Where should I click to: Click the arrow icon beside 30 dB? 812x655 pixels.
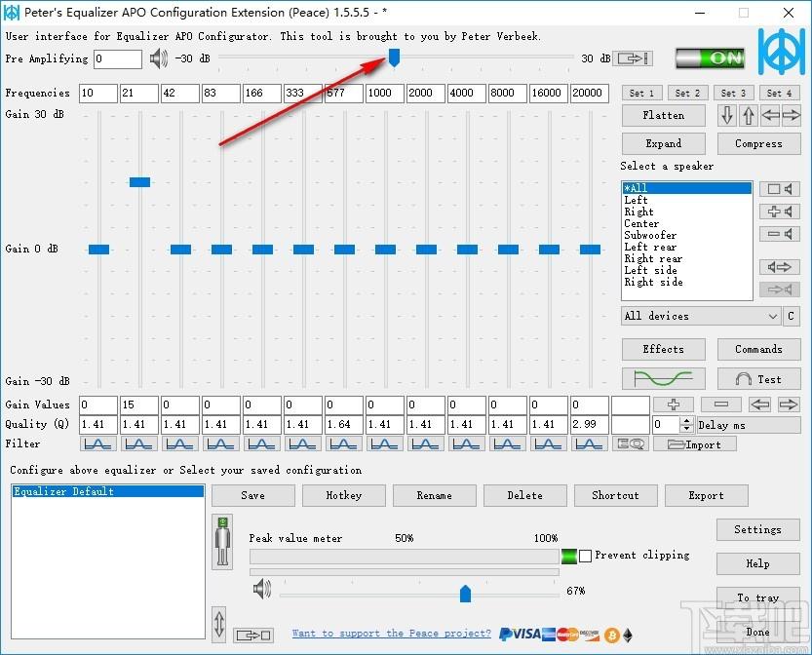[633, 58]
